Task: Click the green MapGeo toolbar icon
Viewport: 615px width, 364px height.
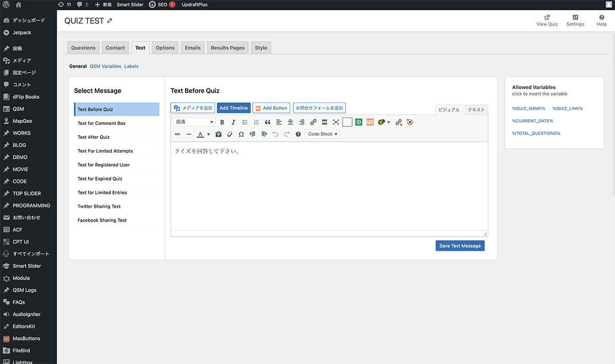Action: [359, 122]
